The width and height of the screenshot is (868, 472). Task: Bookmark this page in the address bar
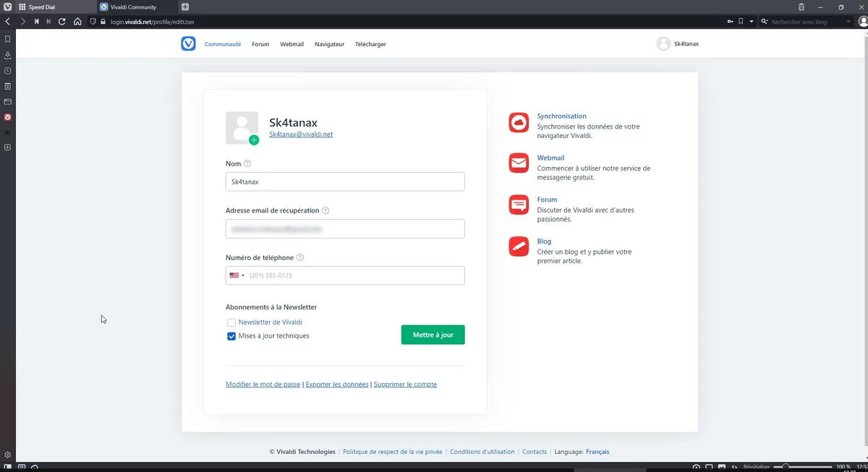[741, 22]
